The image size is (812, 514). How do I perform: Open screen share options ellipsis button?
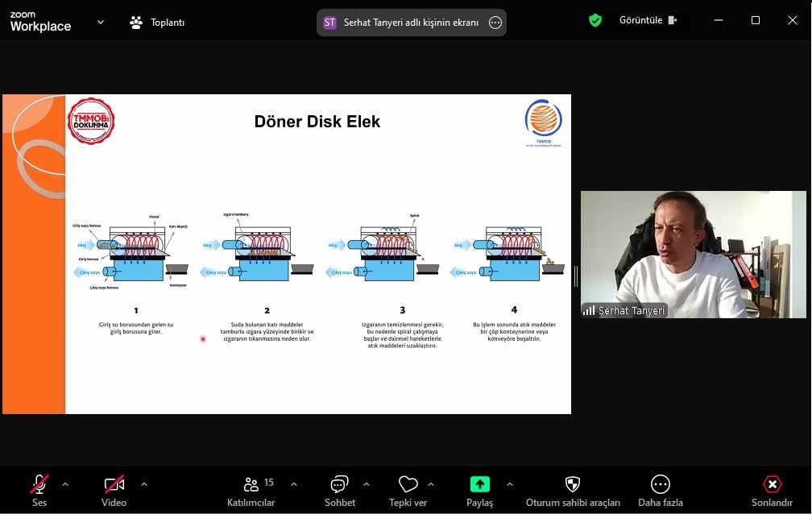[495, 23]
